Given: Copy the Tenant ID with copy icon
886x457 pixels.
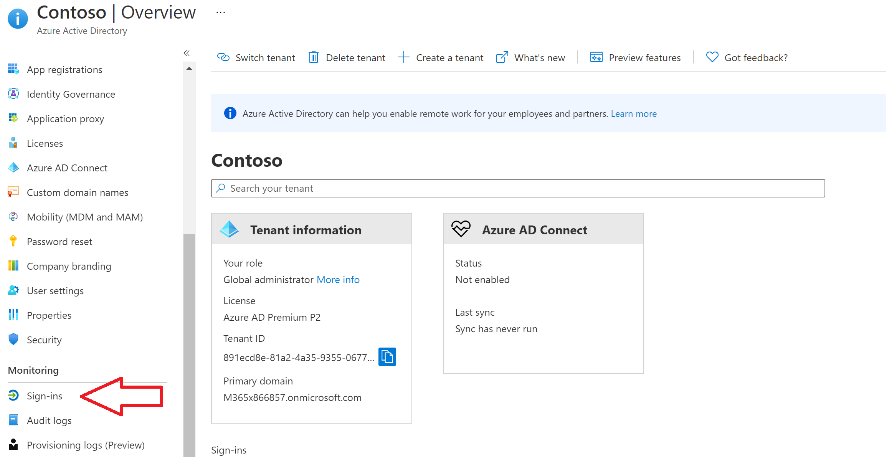Looking at the screenshot, I should click(x=387, y=356).
